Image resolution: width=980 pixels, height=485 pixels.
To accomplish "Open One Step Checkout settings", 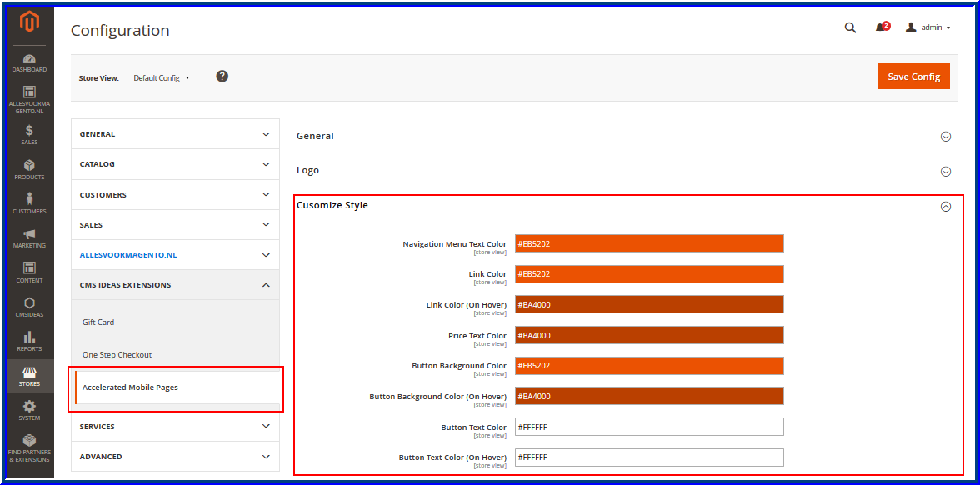I will coord(117,354).
